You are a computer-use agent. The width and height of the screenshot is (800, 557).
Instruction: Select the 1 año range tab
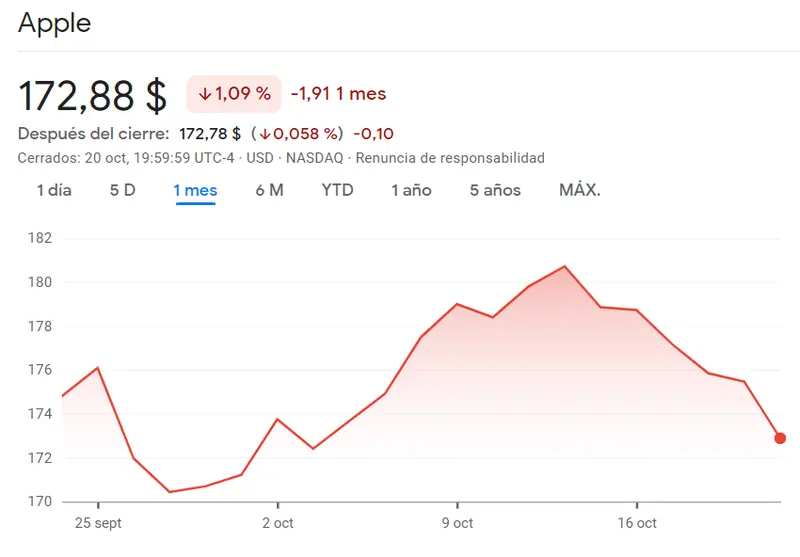(411, 190)
